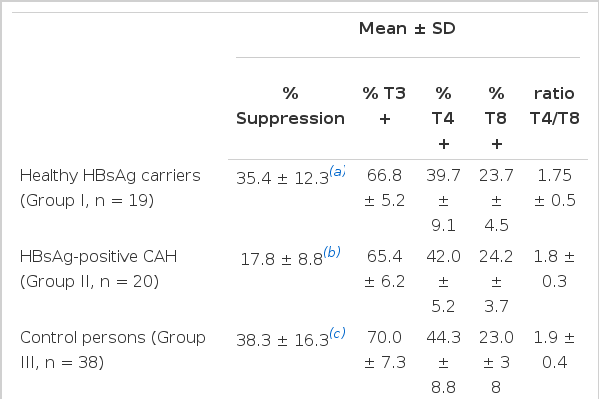Screen dimensions: 599x399
Task: Select the % T8 + column header
Action: (x=496, y=118)
